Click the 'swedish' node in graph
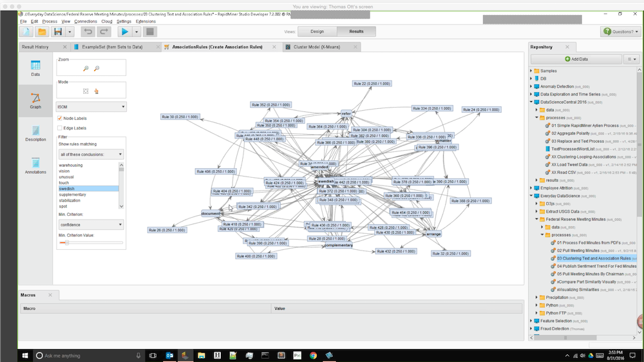 326,181
